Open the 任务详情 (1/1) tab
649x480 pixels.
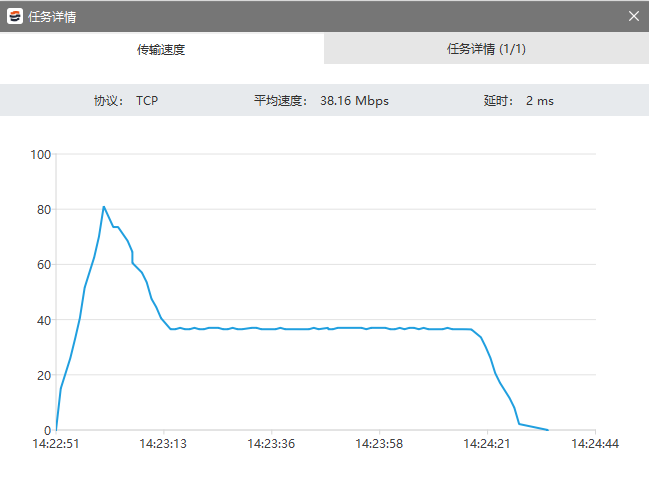click(486, 49)
